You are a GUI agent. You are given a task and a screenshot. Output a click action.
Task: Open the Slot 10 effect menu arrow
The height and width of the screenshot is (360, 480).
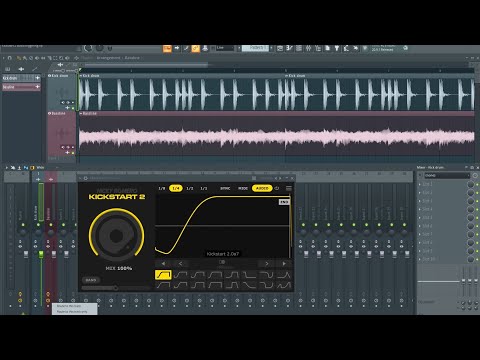coord(420,259)
